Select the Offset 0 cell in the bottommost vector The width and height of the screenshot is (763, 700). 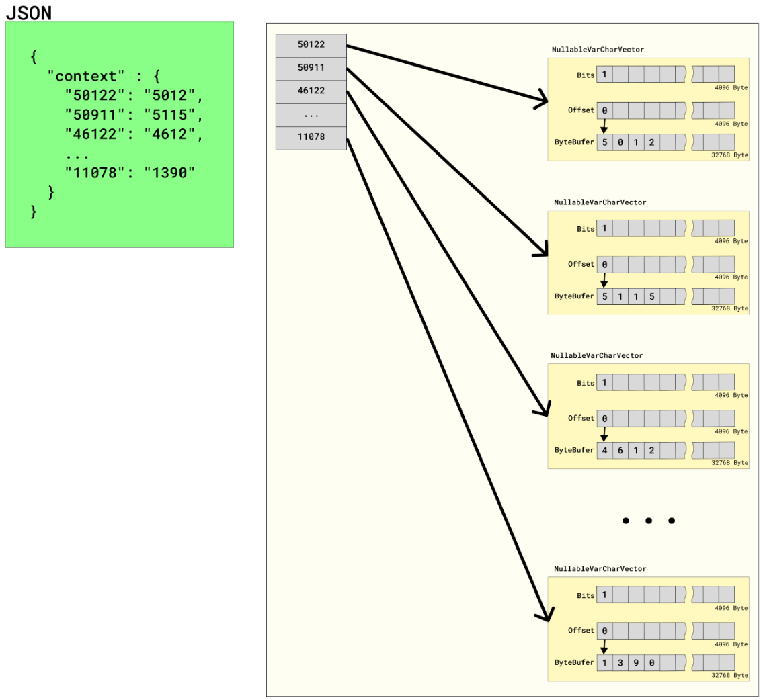click(x=604, y=631)
